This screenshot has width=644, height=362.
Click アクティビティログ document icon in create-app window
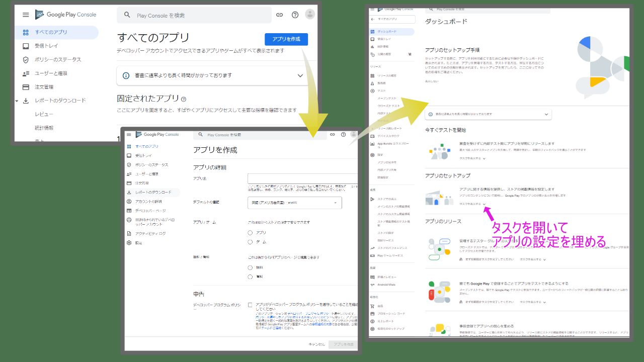(129, 233)
